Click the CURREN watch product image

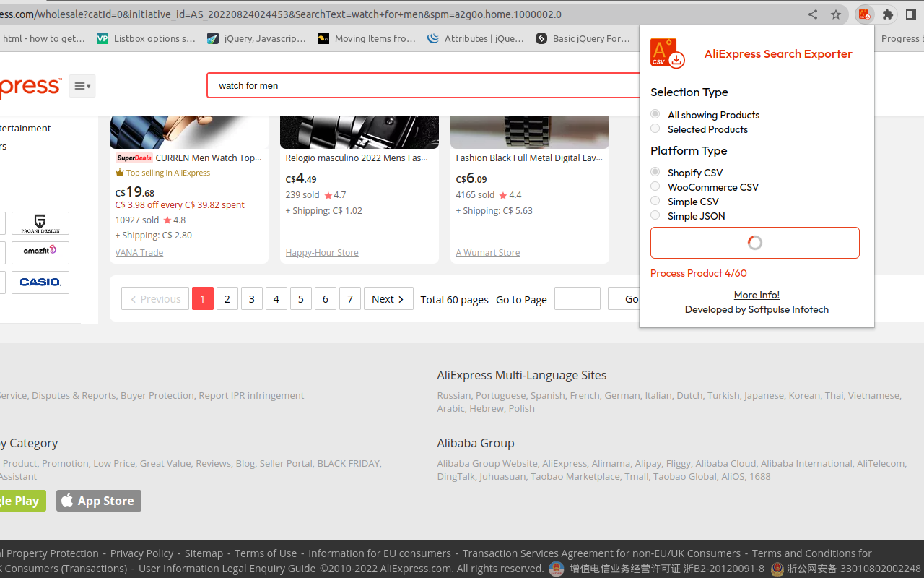(189, 131)
